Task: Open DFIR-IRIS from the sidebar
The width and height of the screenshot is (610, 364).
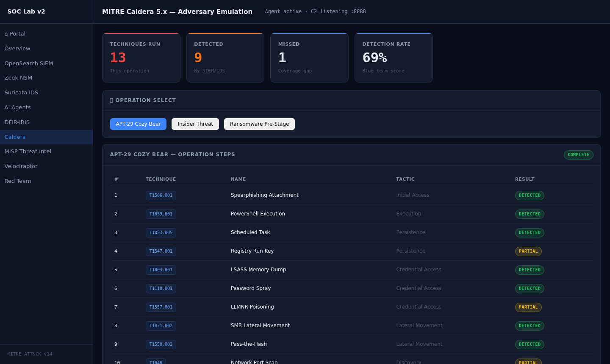Action: tap(46, 122)
